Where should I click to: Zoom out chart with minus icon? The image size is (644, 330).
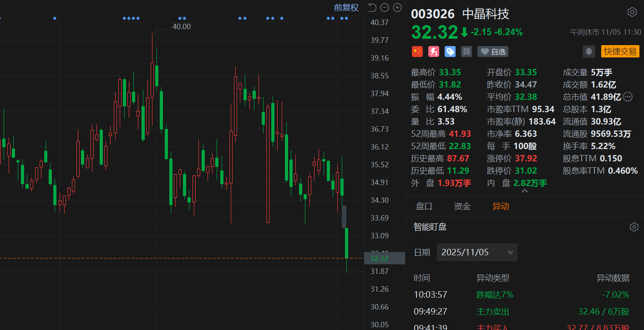[x=385, y=7]
